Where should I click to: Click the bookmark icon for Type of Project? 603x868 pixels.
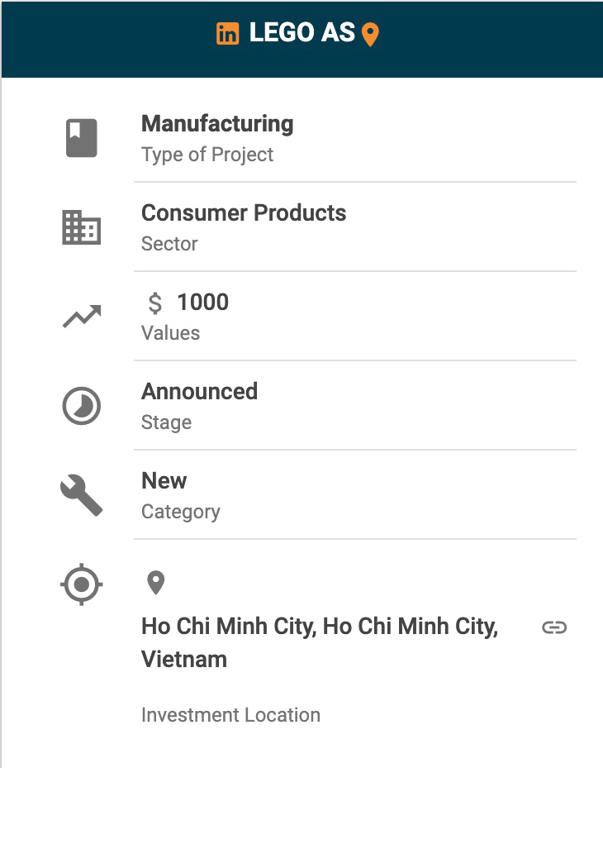(x=82, y=138)
